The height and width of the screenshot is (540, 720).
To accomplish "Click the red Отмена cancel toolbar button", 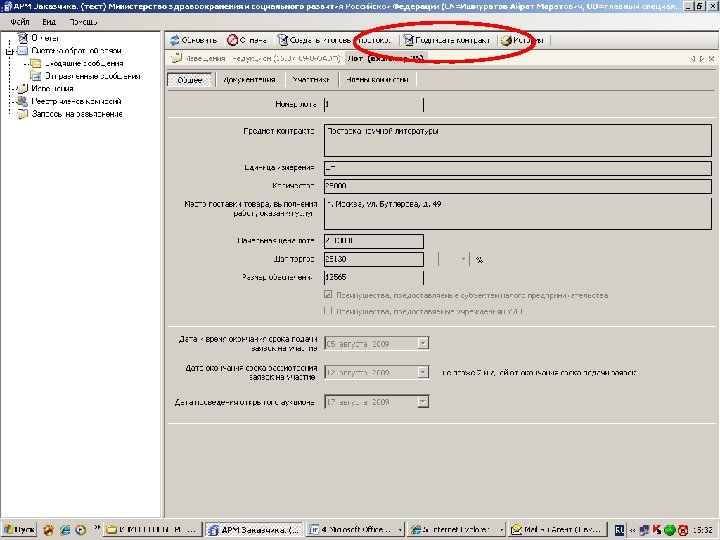I will point(247,40).
